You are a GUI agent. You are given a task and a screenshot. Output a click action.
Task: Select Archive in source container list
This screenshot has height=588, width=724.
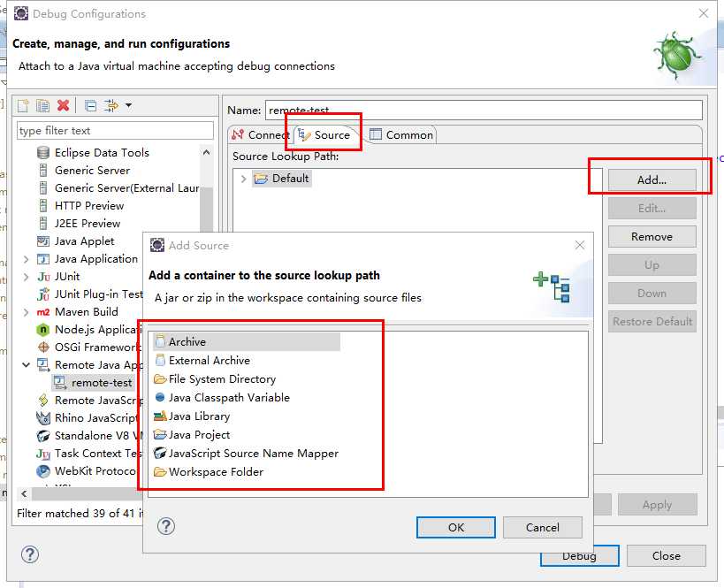(247, 342)
